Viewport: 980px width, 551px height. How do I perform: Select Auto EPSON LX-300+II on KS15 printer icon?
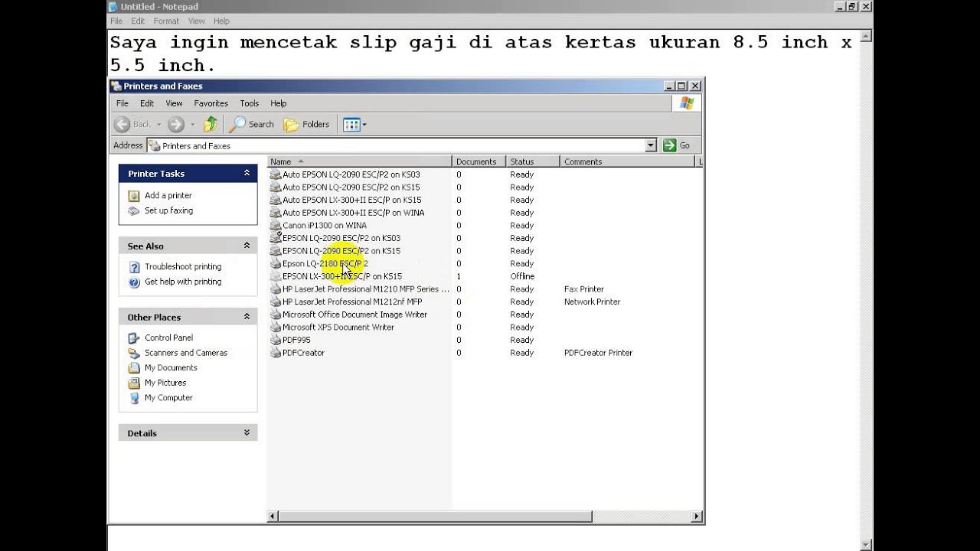(x=276, y=200)
